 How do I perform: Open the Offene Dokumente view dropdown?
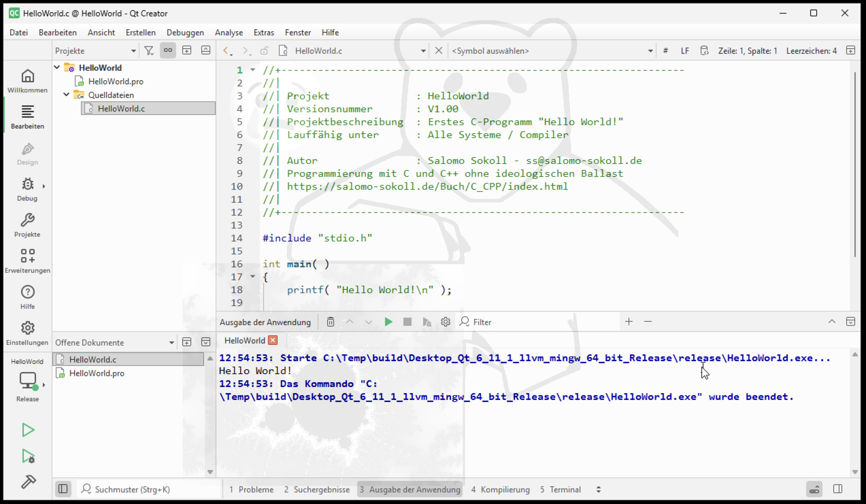click(115, 343)
